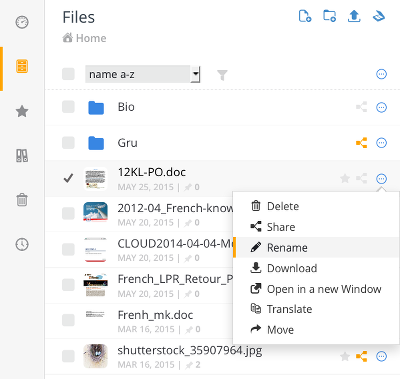Open shutterstock_35907964.jpg file name

pos(190,350)
